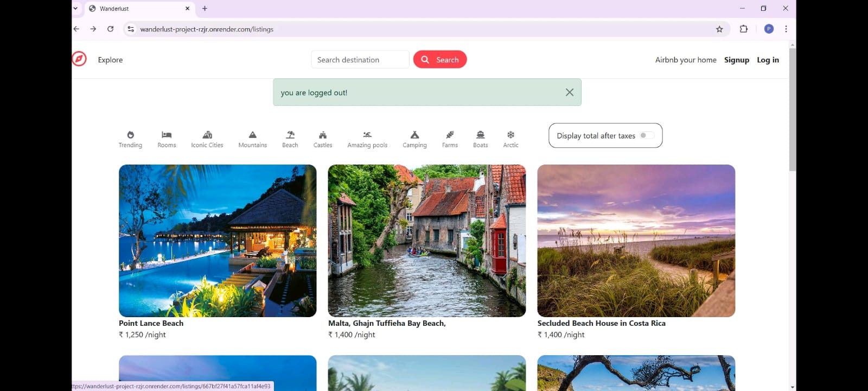Reload the current page
The image size is (868, 391).
[111, 29]
